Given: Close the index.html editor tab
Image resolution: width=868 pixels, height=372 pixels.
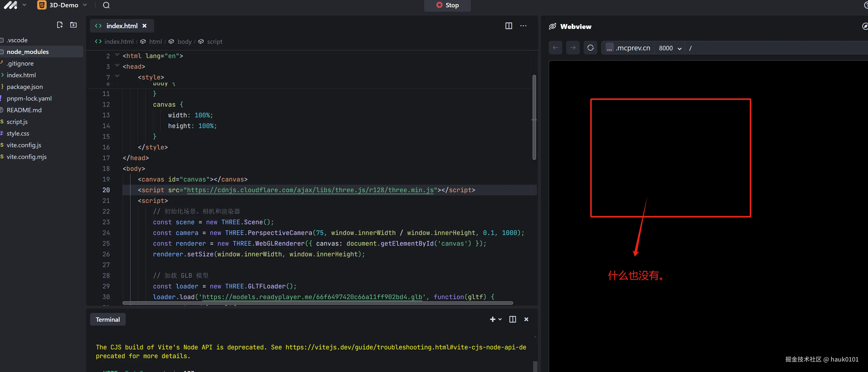Looking at the screenshot, I should tap(144, 26).
